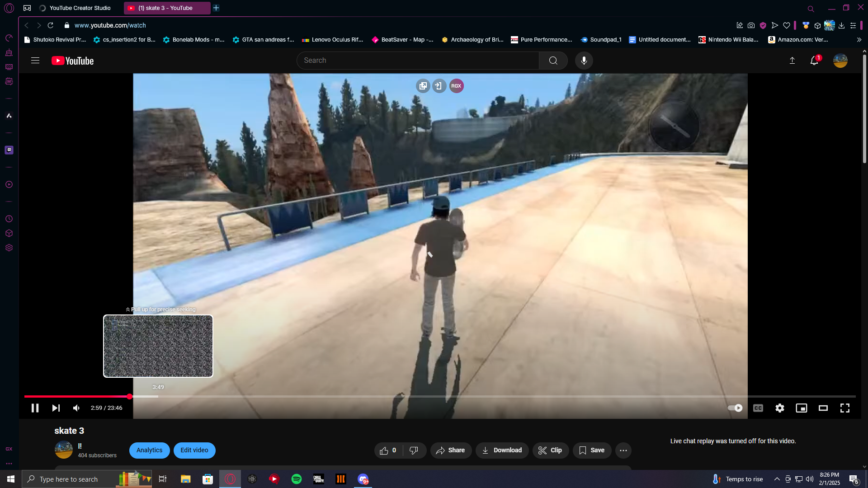Toggle closed captions on the video

(x=758, y=408)
